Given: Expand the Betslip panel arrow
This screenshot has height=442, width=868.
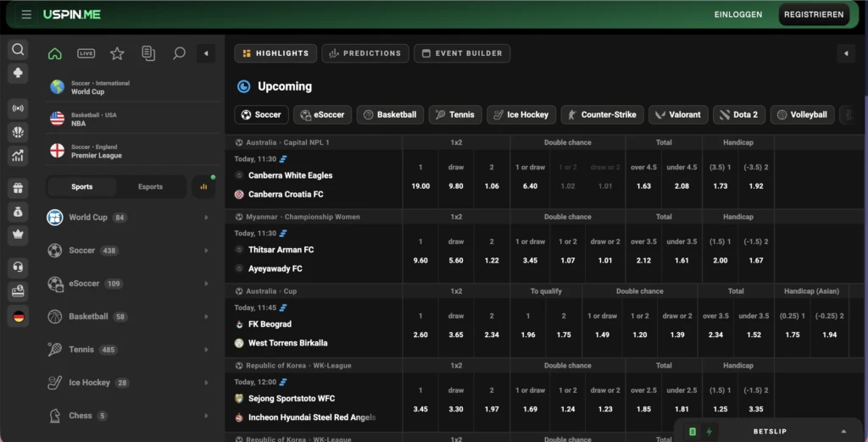Looking at the screenshot, I should click(843, 432).
